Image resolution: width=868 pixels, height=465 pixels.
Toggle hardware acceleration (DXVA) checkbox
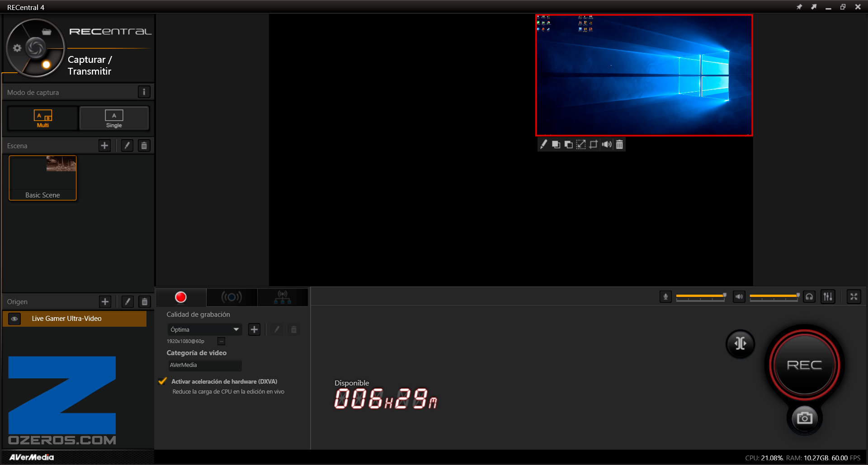[163, 381]
